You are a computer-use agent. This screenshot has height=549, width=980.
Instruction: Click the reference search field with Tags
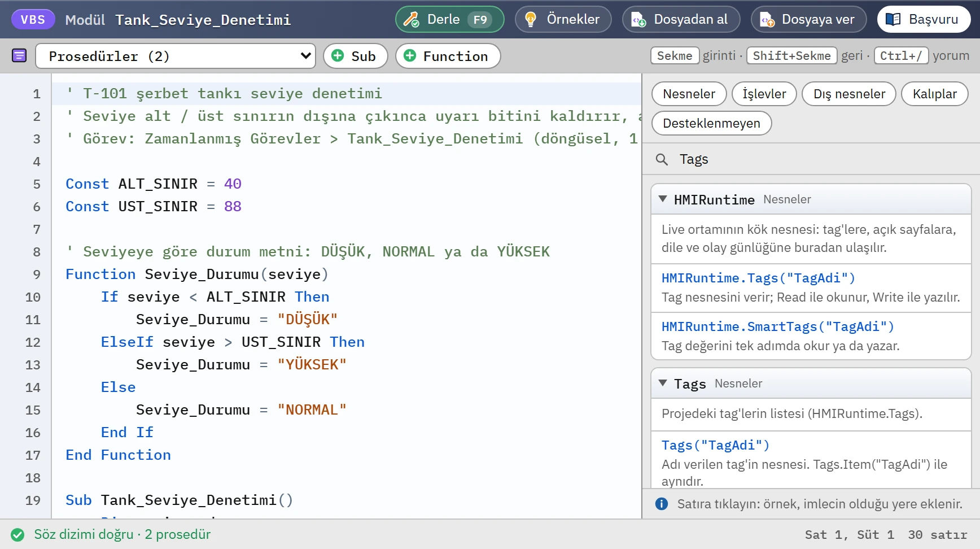[811, 159]
